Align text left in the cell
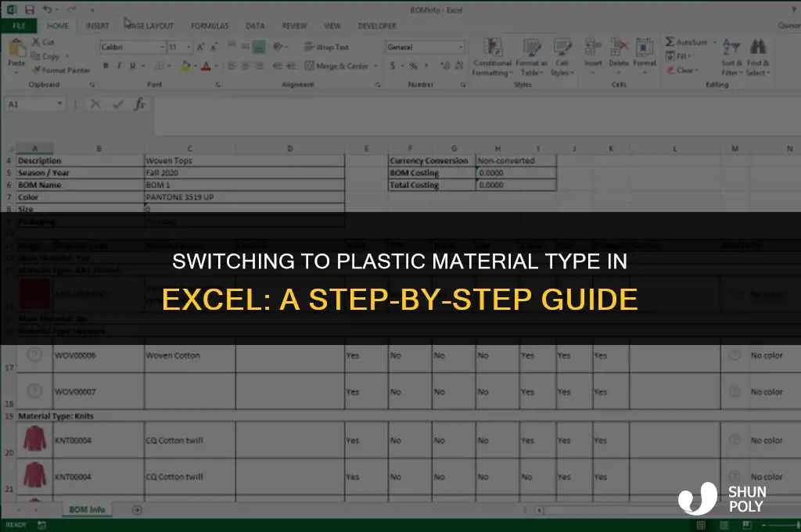 point(232,66)
